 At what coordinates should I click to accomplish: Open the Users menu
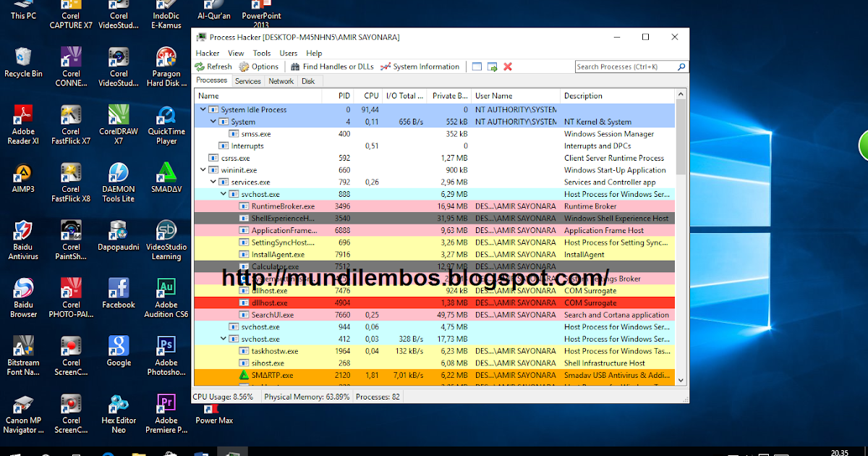[x=289, y=53]
